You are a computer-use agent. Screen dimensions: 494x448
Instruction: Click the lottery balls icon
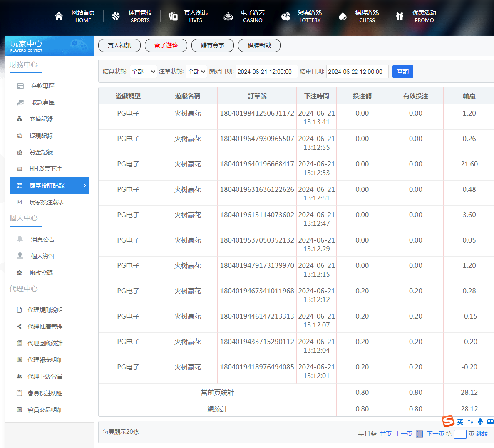tap(285, 16)
